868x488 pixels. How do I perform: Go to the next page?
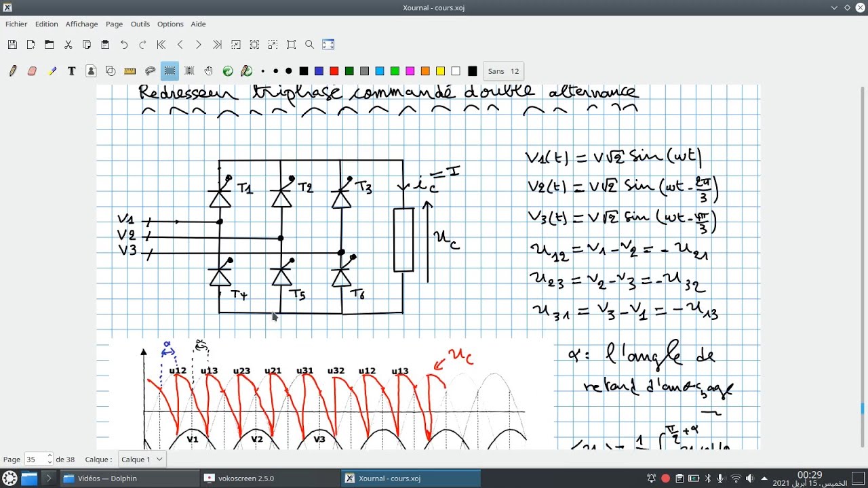tap(198, 45)
